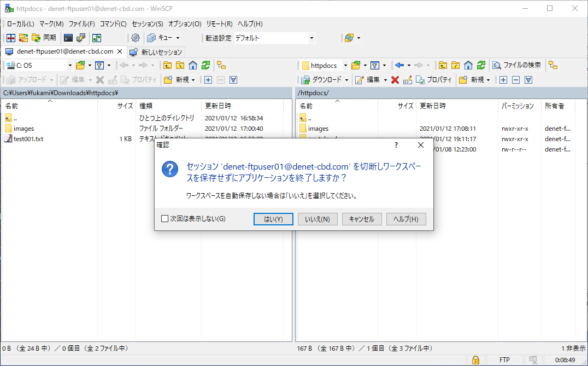Click the はい(Y) button
The image size is (588, 366).
coord(273,219)
